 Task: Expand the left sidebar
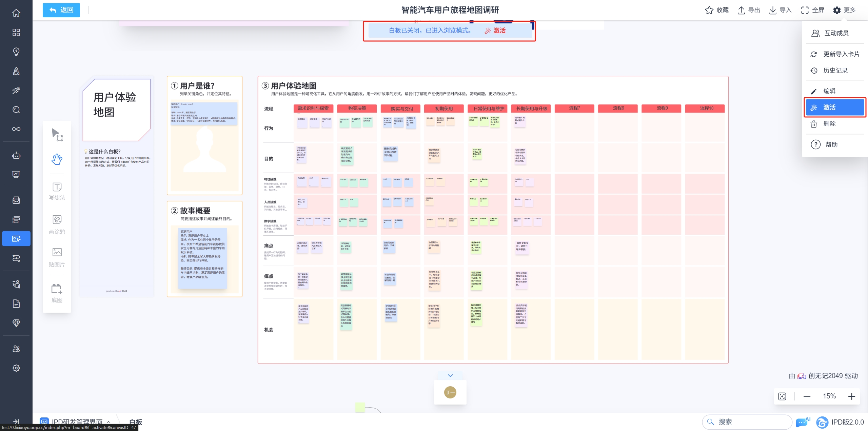coord(16,421)
